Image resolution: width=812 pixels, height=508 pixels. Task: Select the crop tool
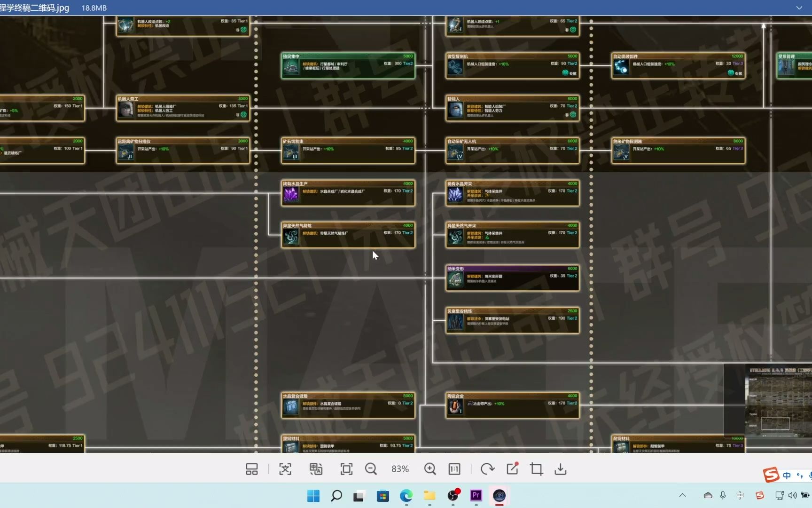[x=536, y=469]
